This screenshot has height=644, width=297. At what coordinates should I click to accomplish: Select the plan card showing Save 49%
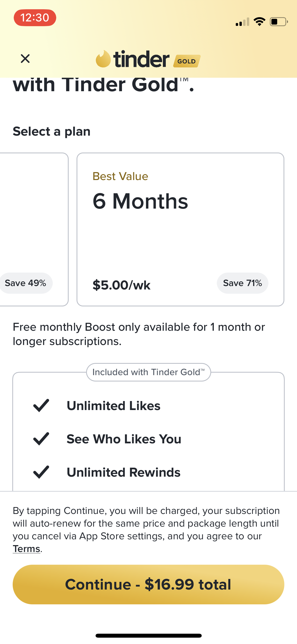[x=34, y=229]
